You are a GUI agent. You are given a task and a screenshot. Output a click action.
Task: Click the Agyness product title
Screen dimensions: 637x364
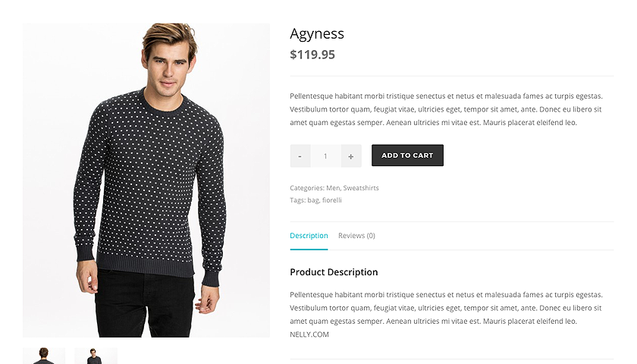(x=317, y=33)
